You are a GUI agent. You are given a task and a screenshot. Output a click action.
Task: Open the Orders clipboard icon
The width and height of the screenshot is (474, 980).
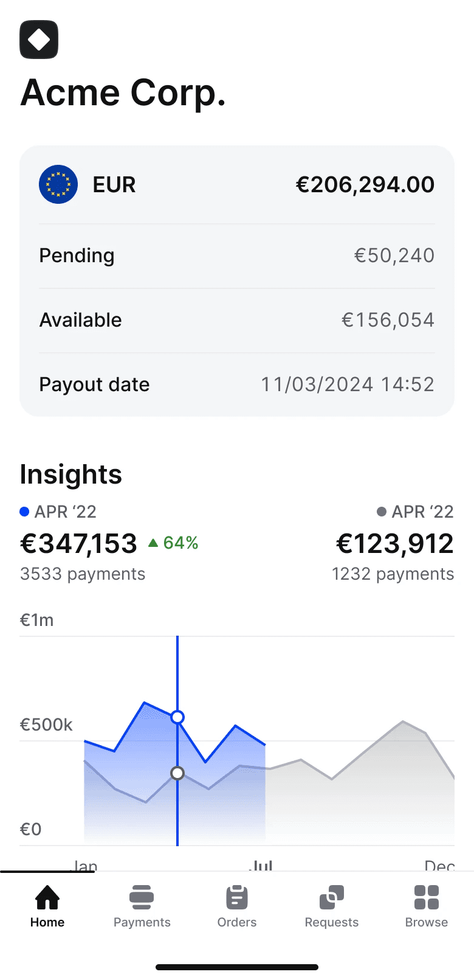237,897
